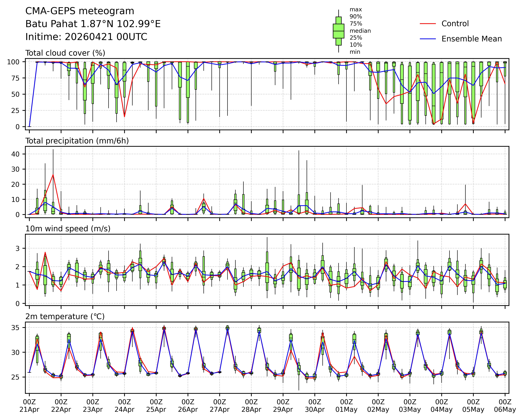The width and height of the screenshot is (523, 420).
Task: Click the Control legend label
Action: pos(455,24)
